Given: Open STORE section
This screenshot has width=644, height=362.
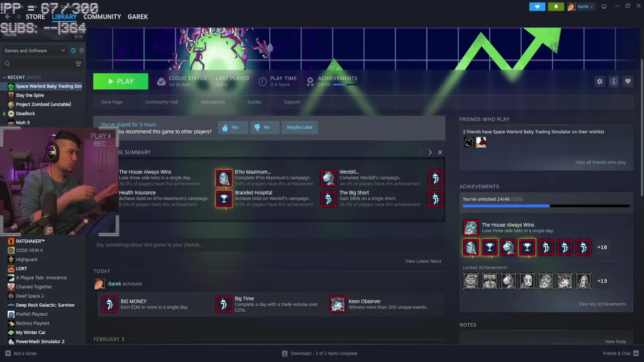Looking at the screenshot, I should click(x=35, y=17).
